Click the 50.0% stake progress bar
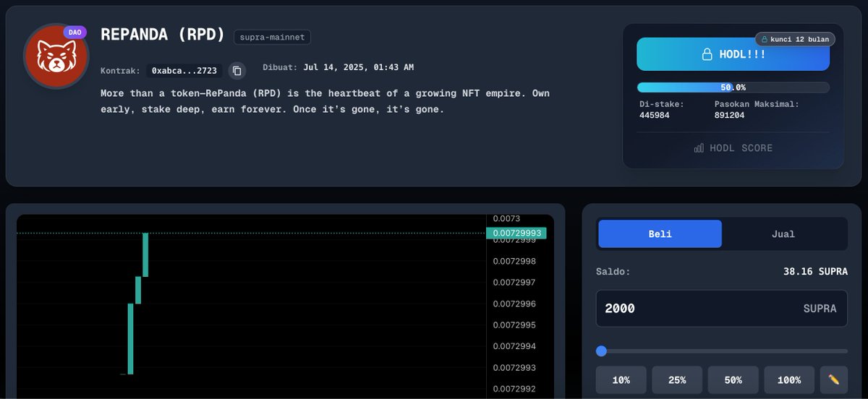868x399 pixels. [x=733, y=87]
